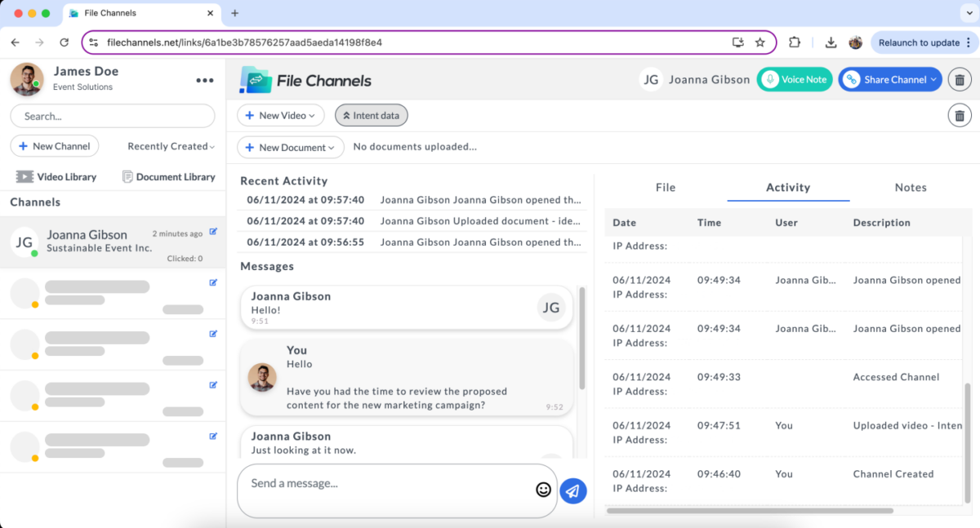
Task: Open the Recently Created sort dropdown
Action: pyautogui.click(x=171, y=146)
